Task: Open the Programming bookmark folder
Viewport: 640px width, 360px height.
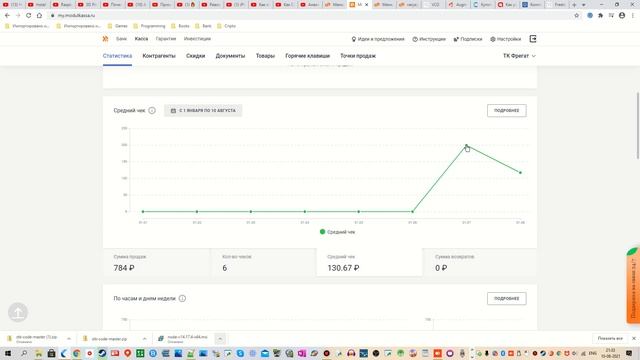Action: pos(149,26)
